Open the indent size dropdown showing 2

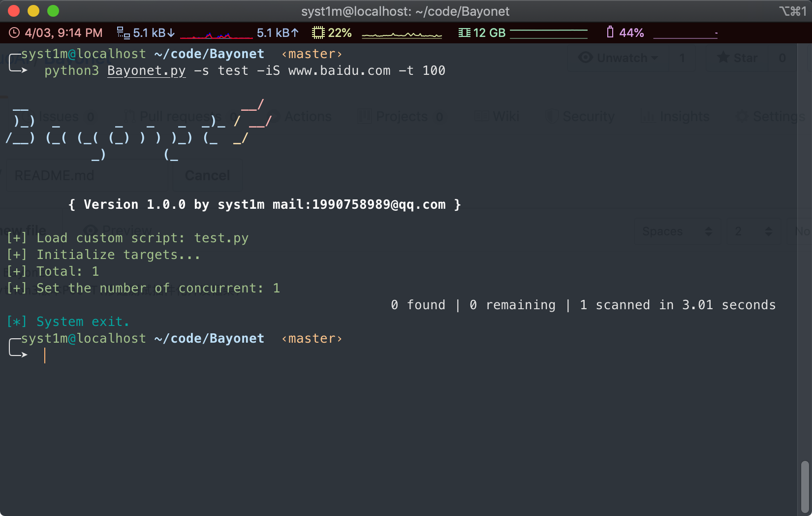point(753,231)
